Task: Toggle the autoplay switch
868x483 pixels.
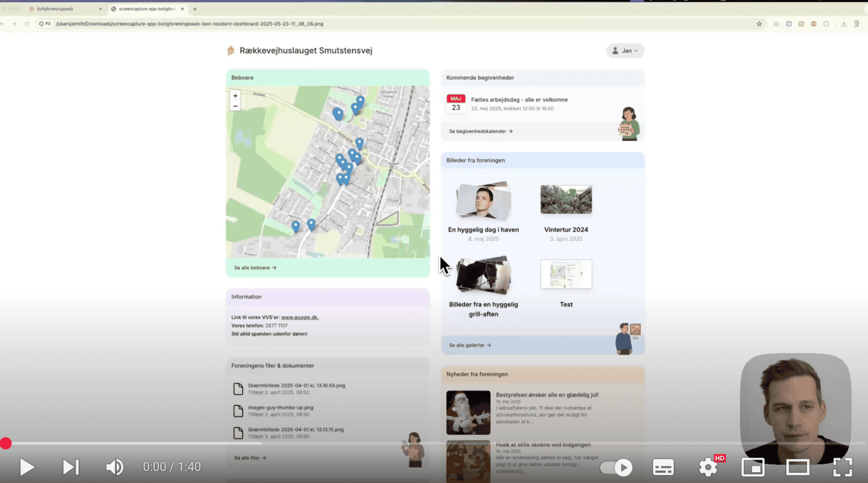Action: click(616, 467)
